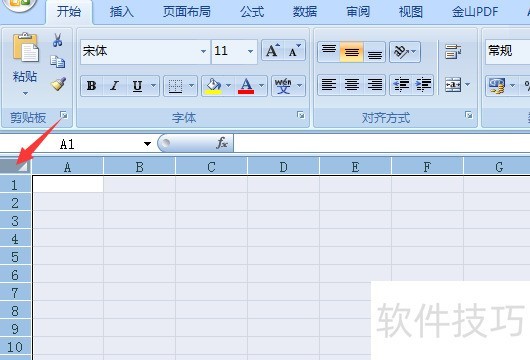The width and height of the screenshot is (530, 360).
Task: Click merge and center icon
Action: point(453,85)
